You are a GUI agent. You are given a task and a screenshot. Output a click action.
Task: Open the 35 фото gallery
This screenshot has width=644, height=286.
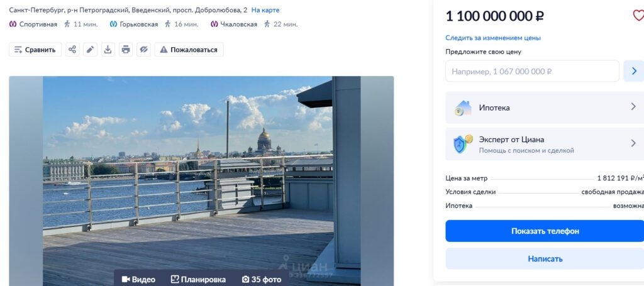pyautogui.click(x=262, y=279)
